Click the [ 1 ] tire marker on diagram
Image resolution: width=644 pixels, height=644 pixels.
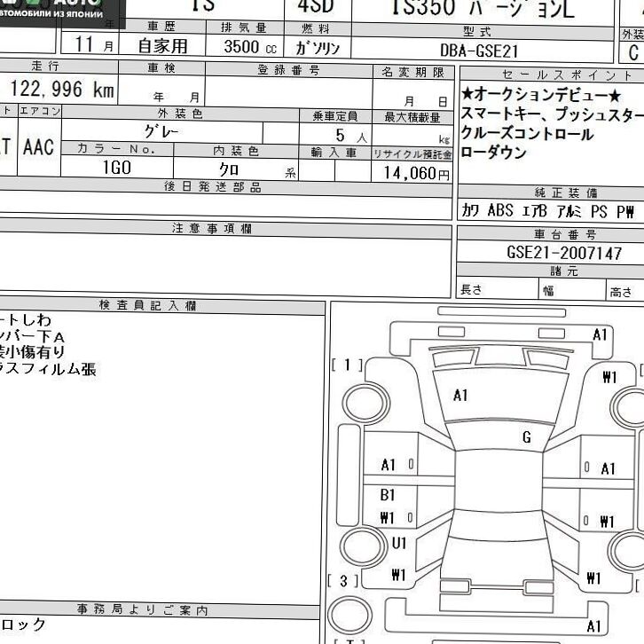point(347,365)
